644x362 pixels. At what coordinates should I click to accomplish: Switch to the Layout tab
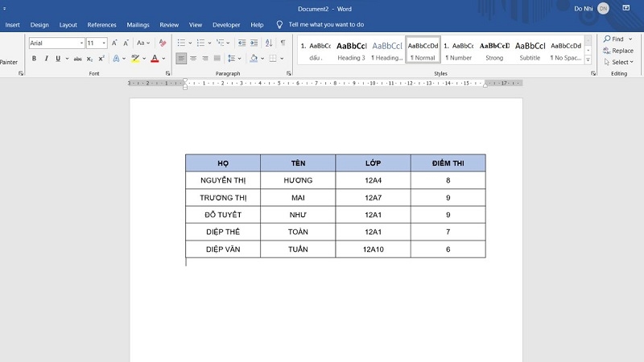click(68, 25)
